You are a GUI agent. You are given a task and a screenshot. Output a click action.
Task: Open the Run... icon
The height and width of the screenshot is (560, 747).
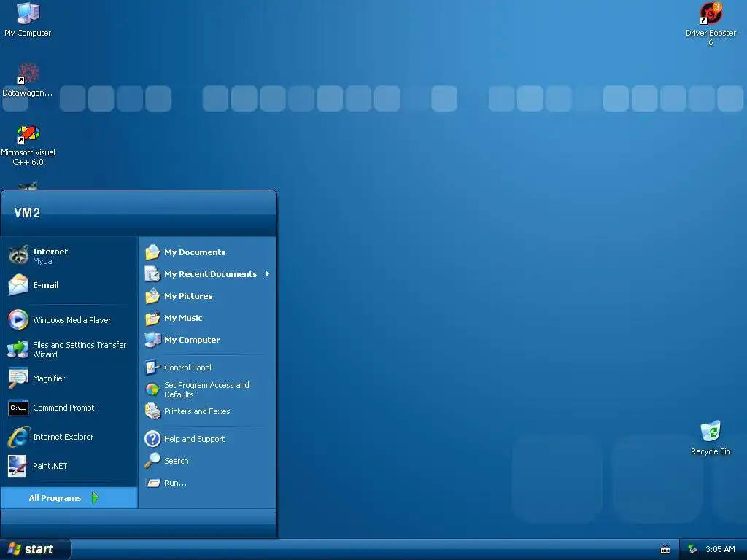(x=152, y=483)
